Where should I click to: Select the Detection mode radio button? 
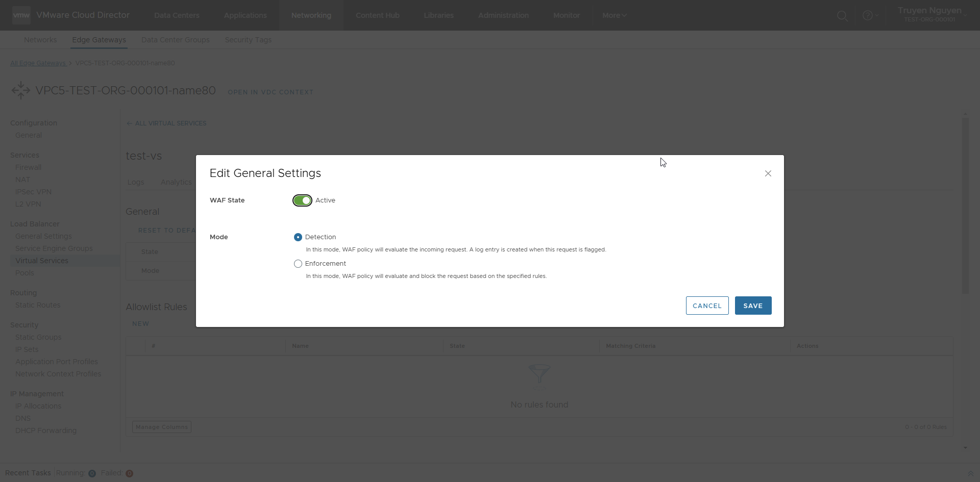pos(298,237)
